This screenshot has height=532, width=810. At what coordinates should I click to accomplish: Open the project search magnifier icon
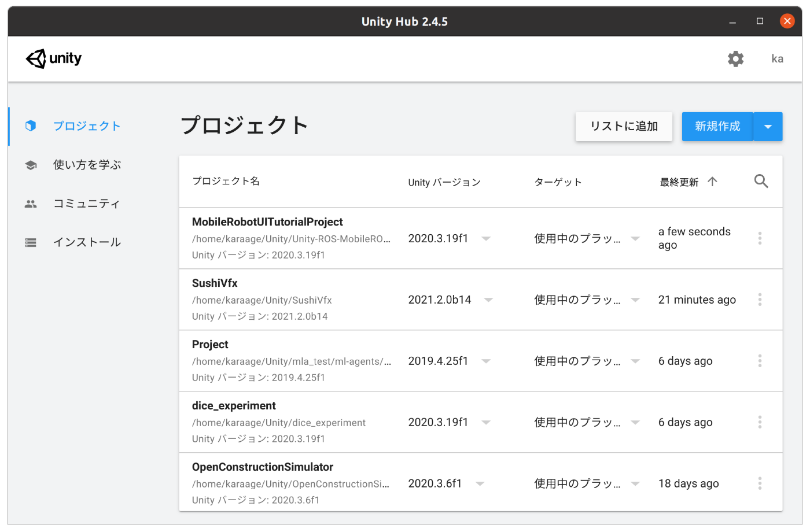tap(761, 181)
